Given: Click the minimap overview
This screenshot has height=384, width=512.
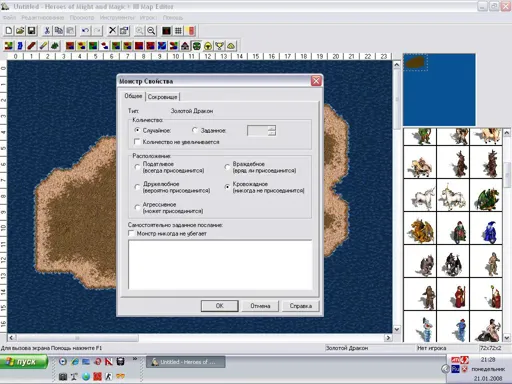Looking at the screenshot, I should pyautogui.click(x=439, y=89).
